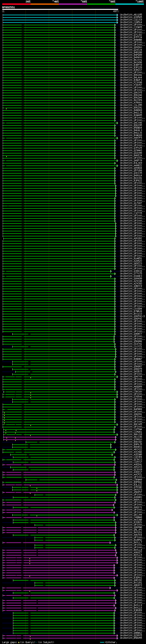Click label UniRef100_A2EGW8

pos(131,454)
